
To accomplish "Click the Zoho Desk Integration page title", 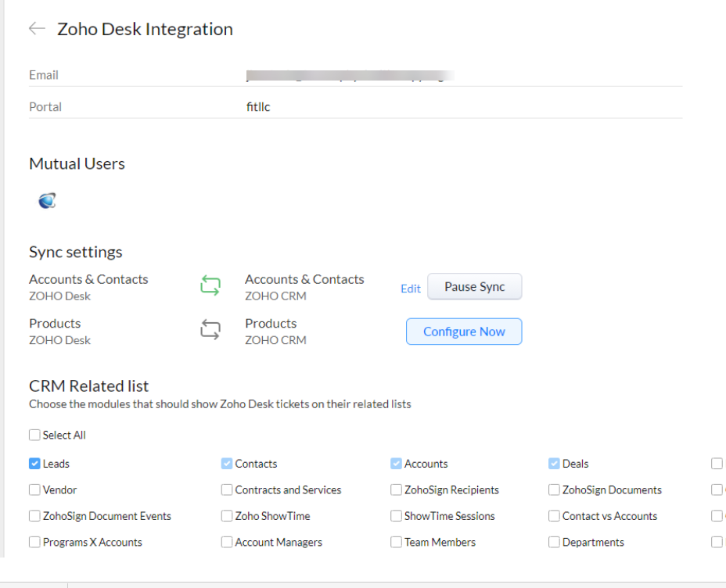I will coord(145,29).
